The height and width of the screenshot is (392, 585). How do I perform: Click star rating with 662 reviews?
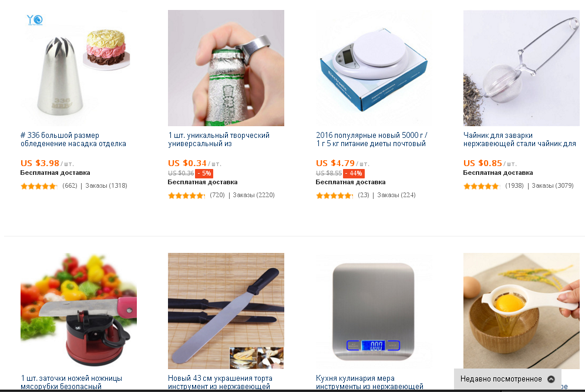[x=39, y=186]
